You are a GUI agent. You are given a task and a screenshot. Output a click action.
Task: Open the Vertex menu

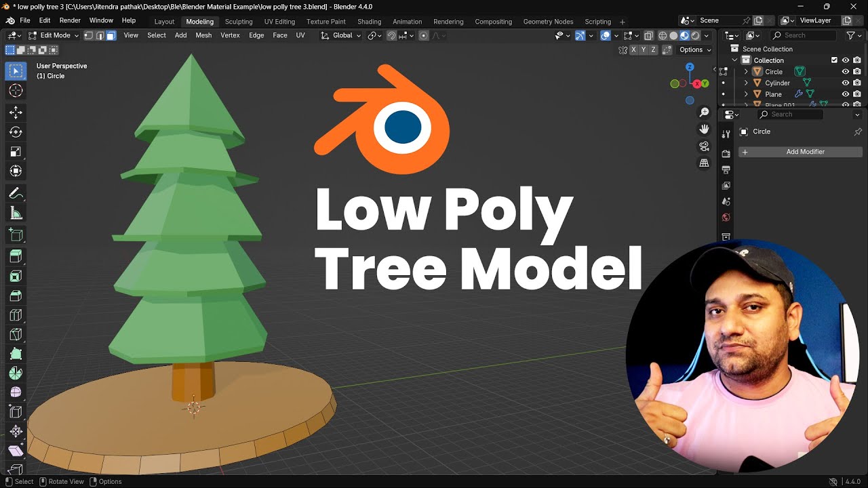point(230,35)
